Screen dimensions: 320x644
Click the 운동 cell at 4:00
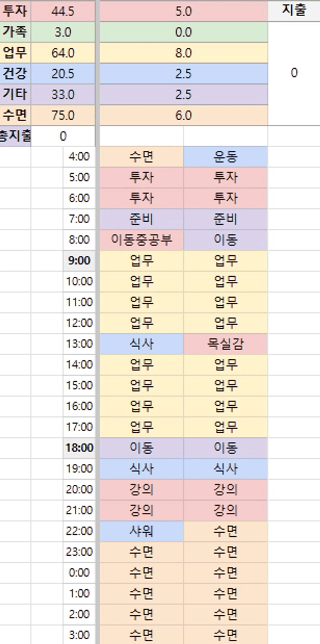(225, 157)
